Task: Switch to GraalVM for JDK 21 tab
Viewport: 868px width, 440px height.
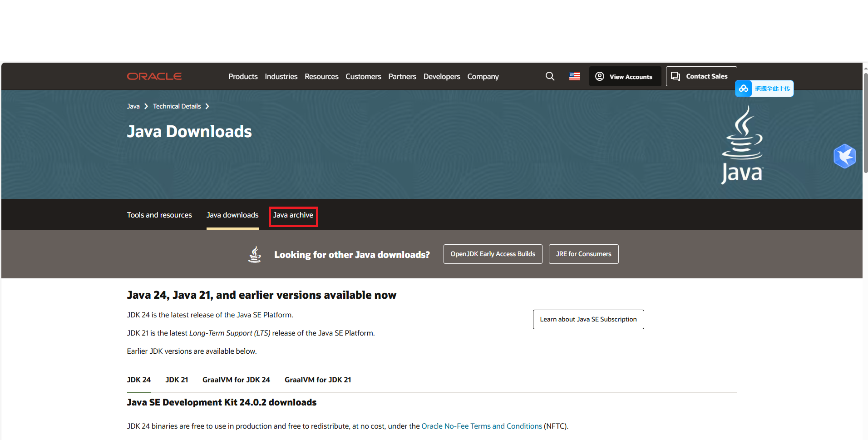Action: tap(318, 380)
